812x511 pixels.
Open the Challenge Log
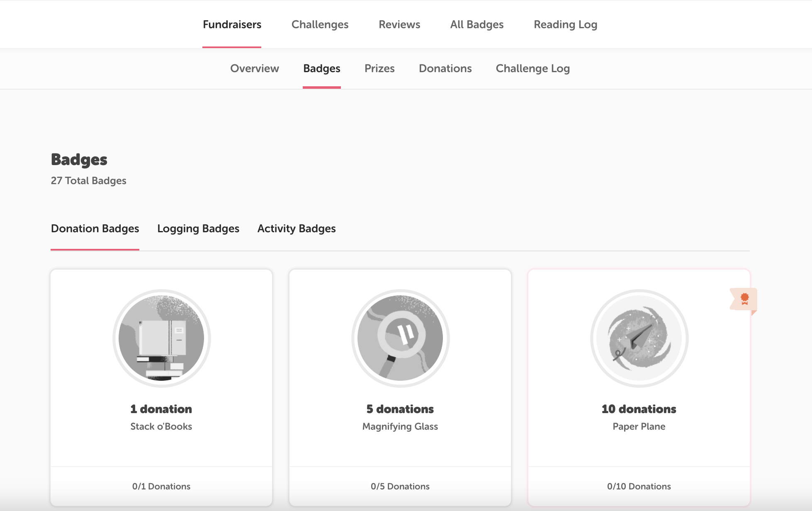pyautogui.click(x=533, y=68)
